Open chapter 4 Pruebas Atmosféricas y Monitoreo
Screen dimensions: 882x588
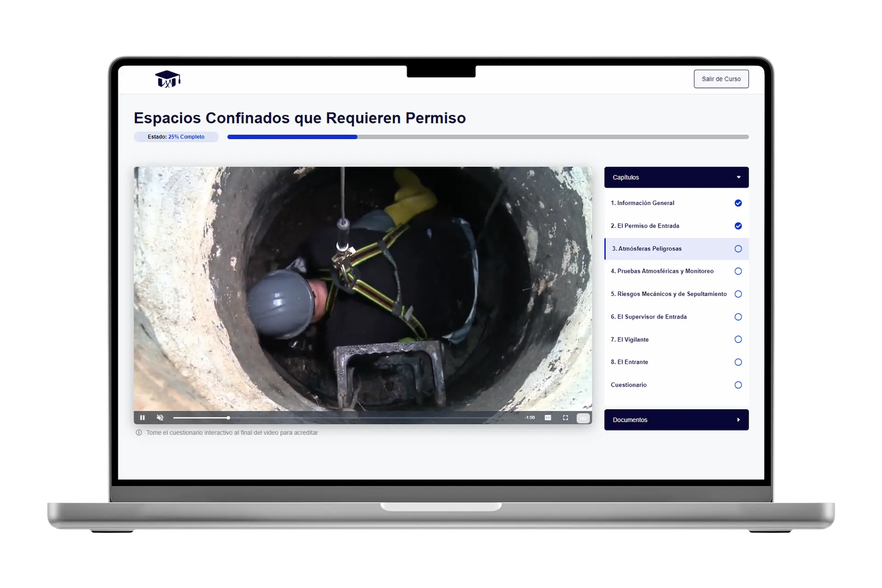[x=662, y=271]
